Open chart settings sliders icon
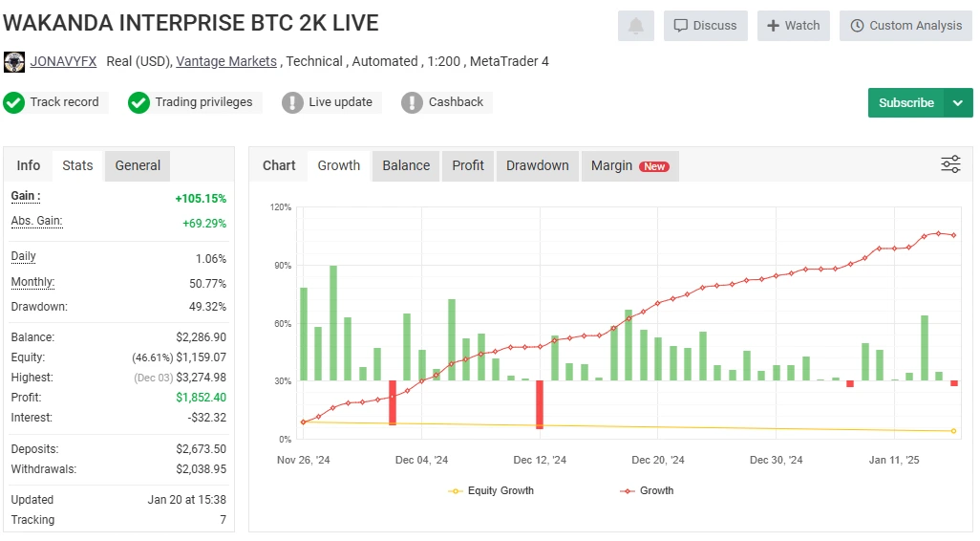980x541 pixels. (950, 164)
